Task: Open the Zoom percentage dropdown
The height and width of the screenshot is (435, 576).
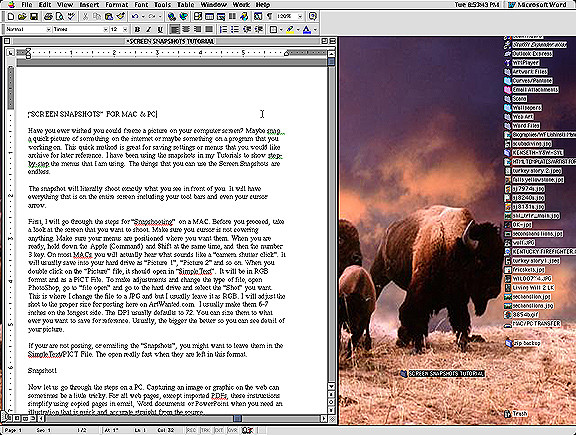Action: click(x=300, y=17)
